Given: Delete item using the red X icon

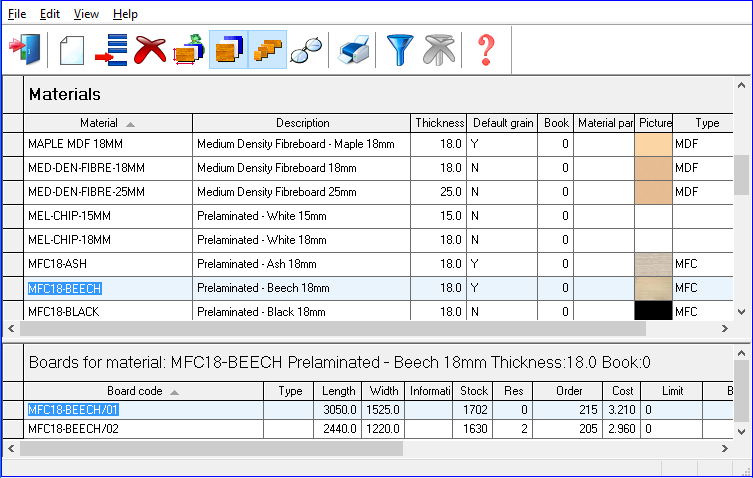Looking at the screenshot, I should point(150,49).
